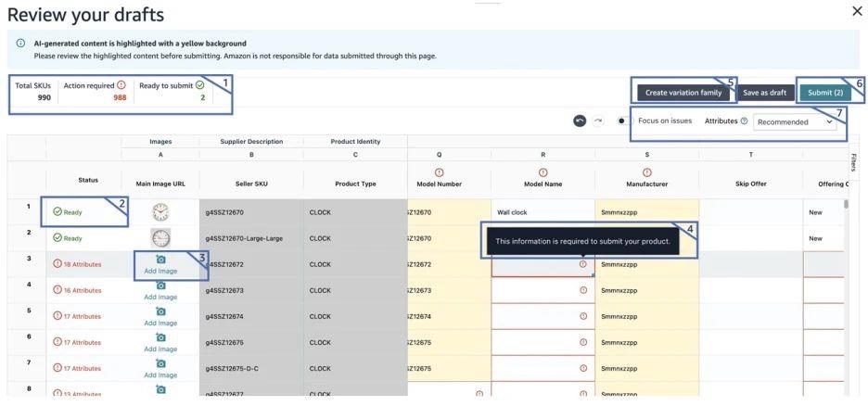Viewport: 868px width, 406px height.
Task: Click the warning icon above Manufacturer header
Action: pyautogui.click(x=646, y=171)
